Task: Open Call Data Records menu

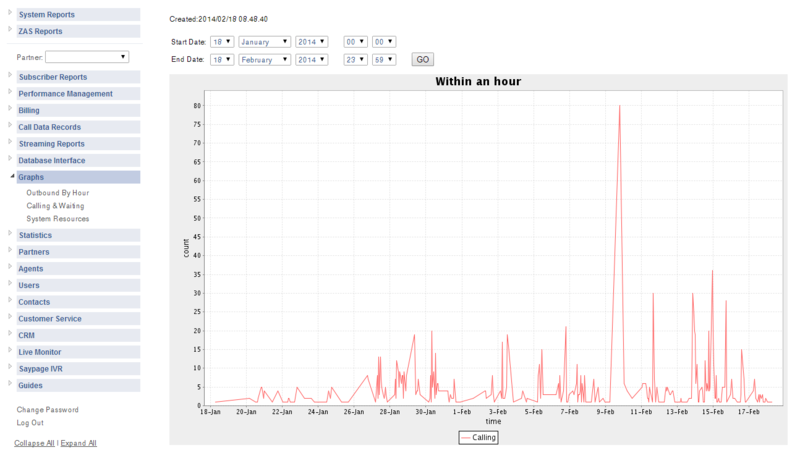Action: click(x=78, y=127)
